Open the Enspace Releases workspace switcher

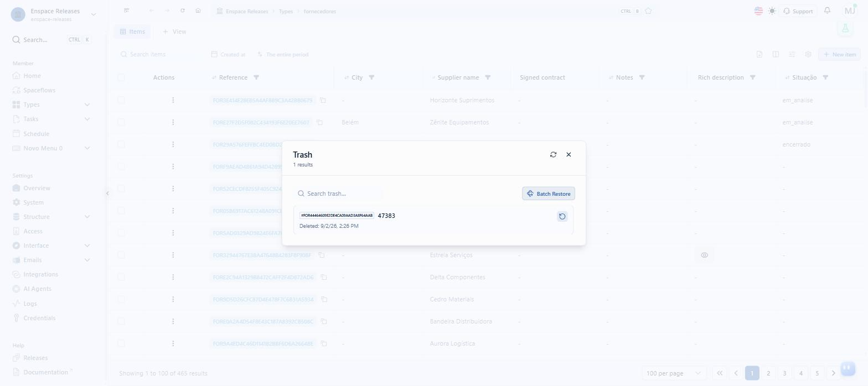point(54,14)
